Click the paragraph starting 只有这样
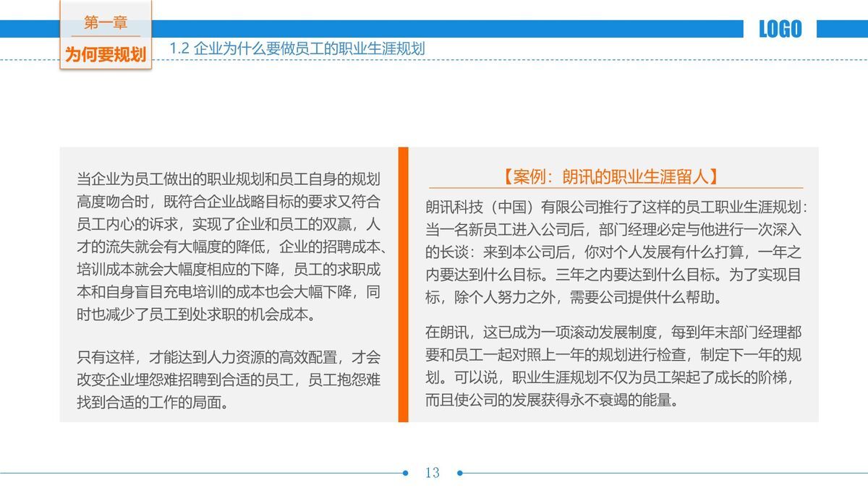 (224, 376)
